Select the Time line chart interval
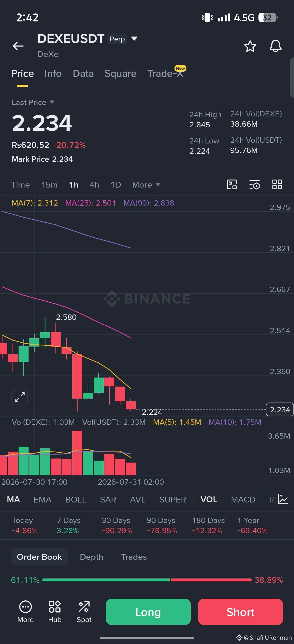 click(x=20, y=184)
